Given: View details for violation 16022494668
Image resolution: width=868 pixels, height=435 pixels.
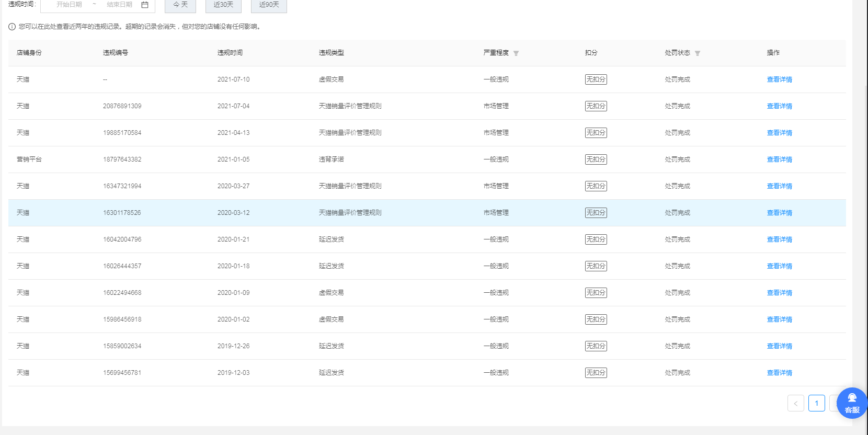Looking at the screenshot, I should coord(779,293).
